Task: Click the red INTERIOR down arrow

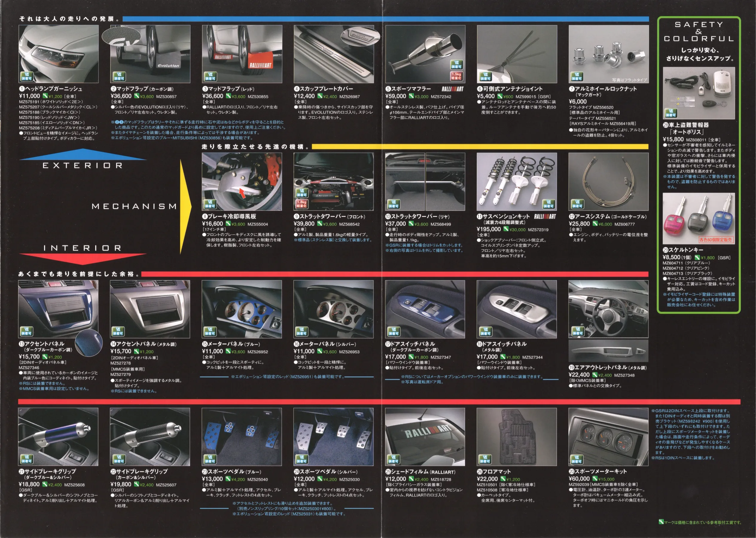Action: [83, 259]
